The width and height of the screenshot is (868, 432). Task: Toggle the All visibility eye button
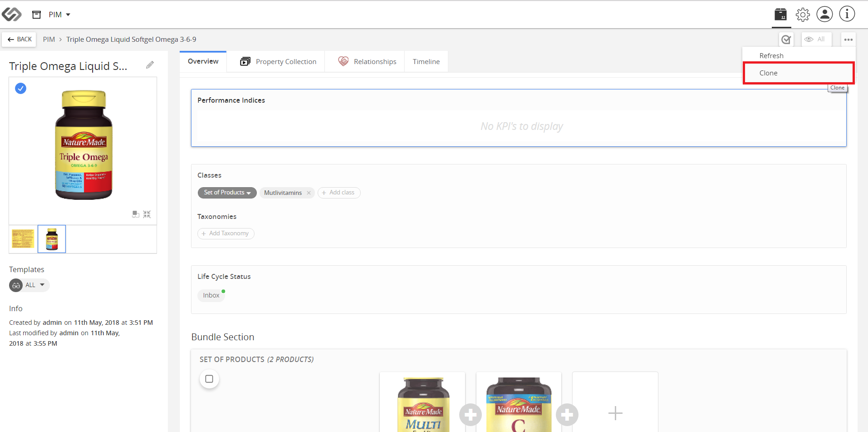coord(816,40)
